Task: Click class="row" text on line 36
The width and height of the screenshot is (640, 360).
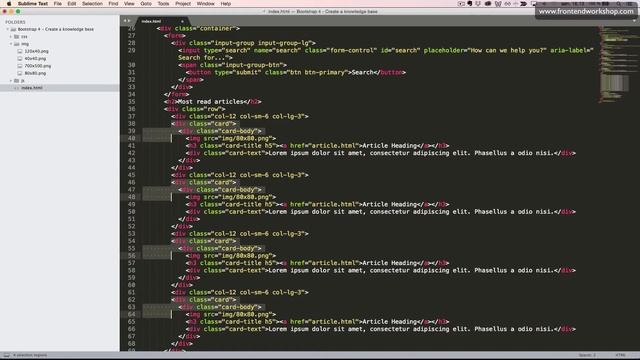Action: point(202,109)
